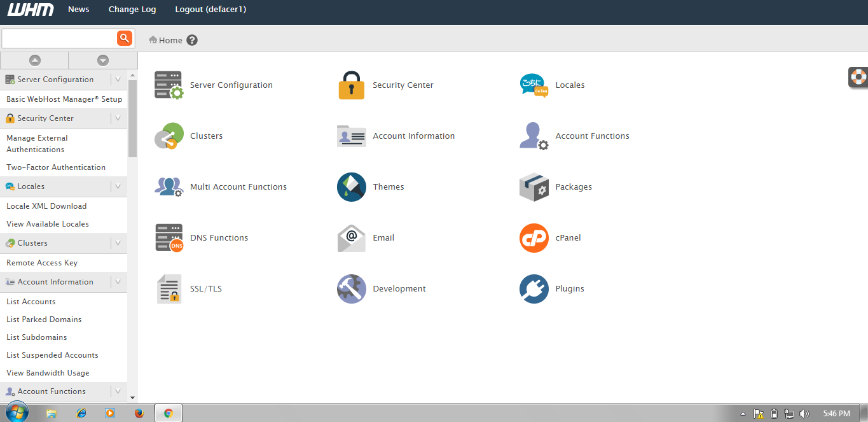Open the Server Configuration icon in main panel
Viewport: 868px width, 422px height.
tap(169, 85)
